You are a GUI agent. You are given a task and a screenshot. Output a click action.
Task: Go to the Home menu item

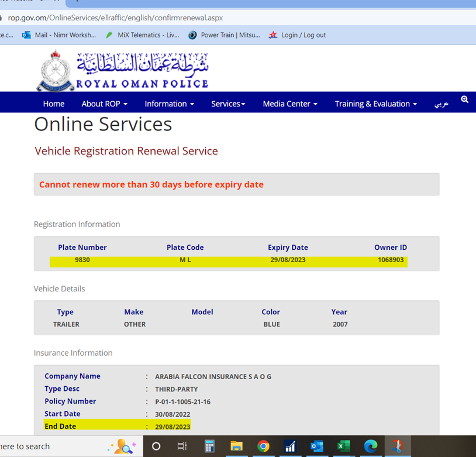(54, 104)
